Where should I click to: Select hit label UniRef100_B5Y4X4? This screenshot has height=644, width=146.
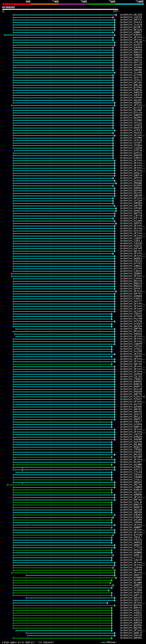click(131, 331)
